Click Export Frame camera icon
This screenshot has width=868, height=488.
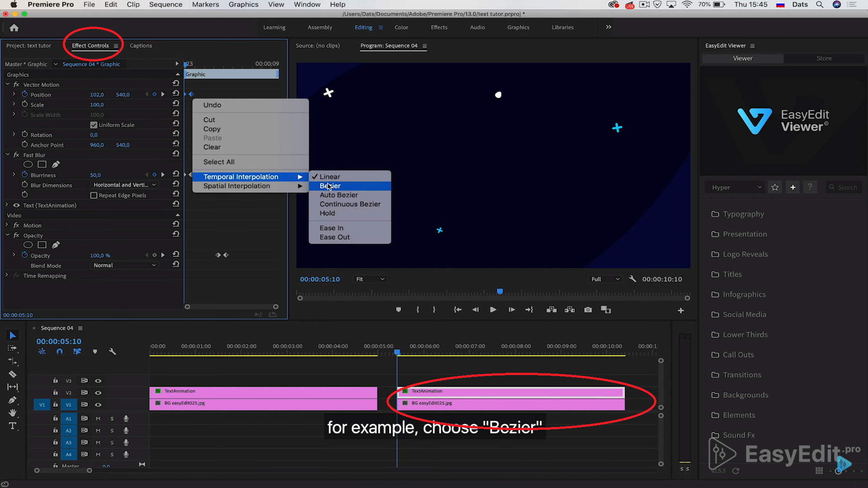coord(588,310)
